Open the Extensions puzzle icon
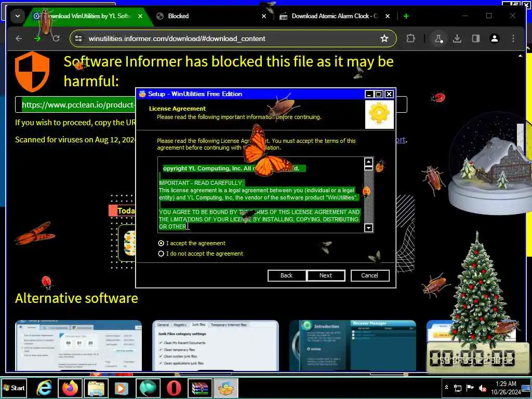Viewport: 532px width, 399px height. pyautogui.click(x=410, y=38)
